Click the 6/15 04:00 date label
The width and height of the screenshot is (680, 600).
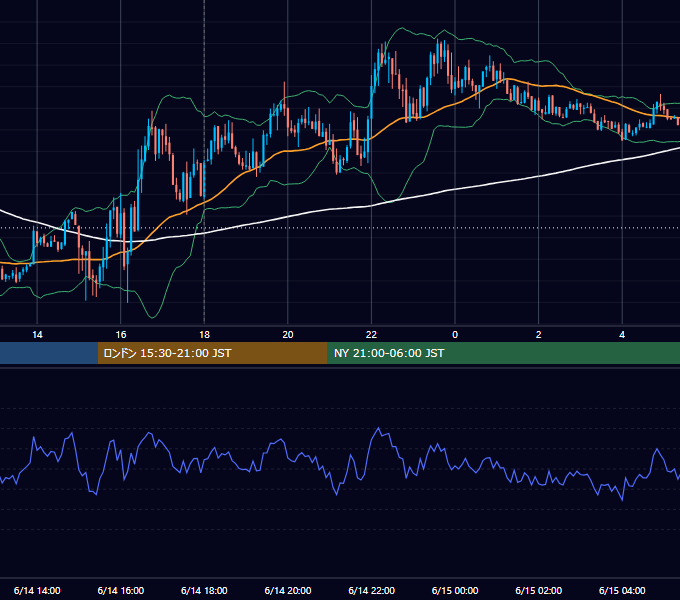pos(622,590)
